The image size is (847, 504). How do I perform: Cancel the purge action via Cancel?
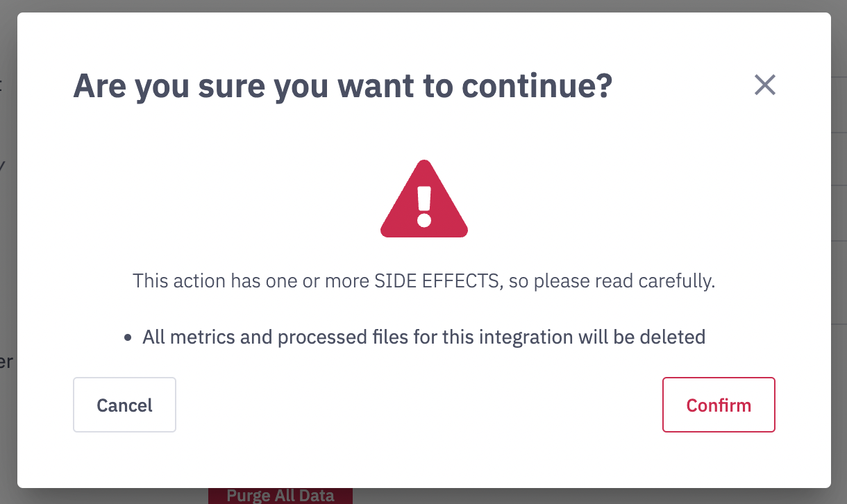[124, 405]
